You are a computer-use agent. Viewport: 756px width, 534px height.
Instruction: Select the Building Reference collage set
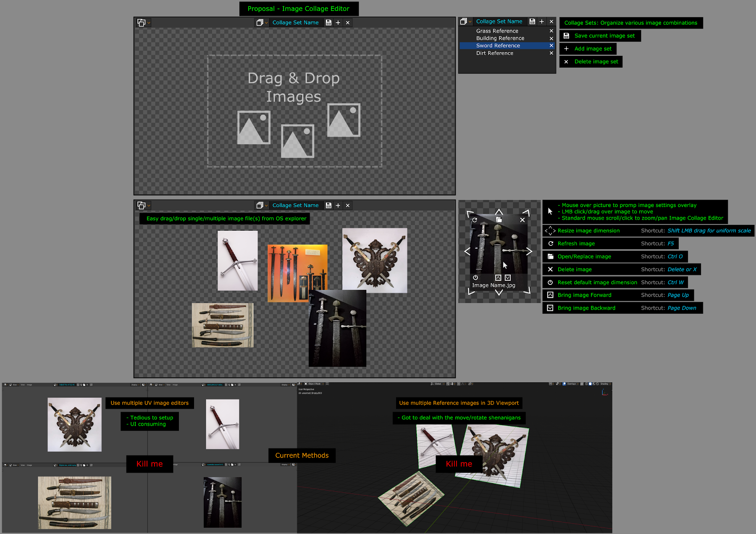coord(500,38)
